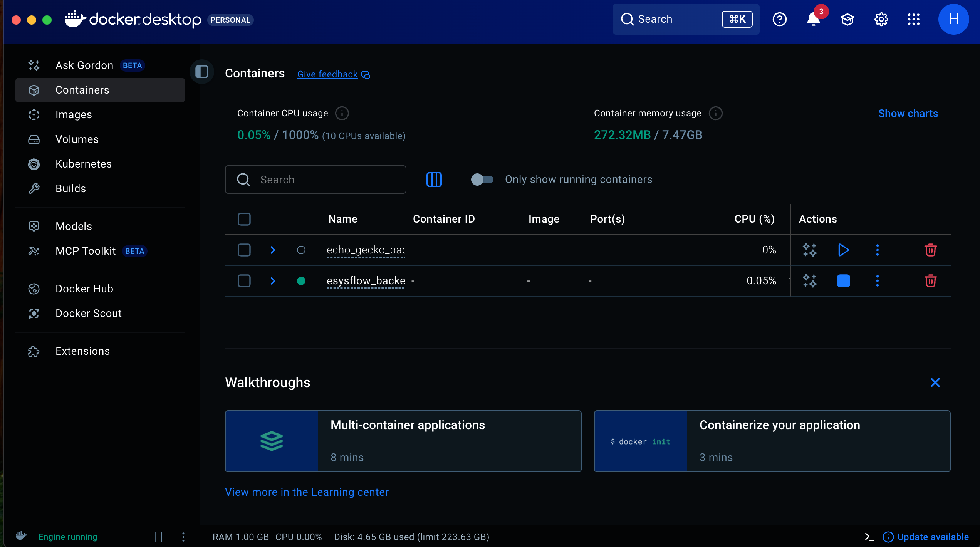Delete the esysflow_backe container
This screenshot has height=547, width=980.
(930, 281)
